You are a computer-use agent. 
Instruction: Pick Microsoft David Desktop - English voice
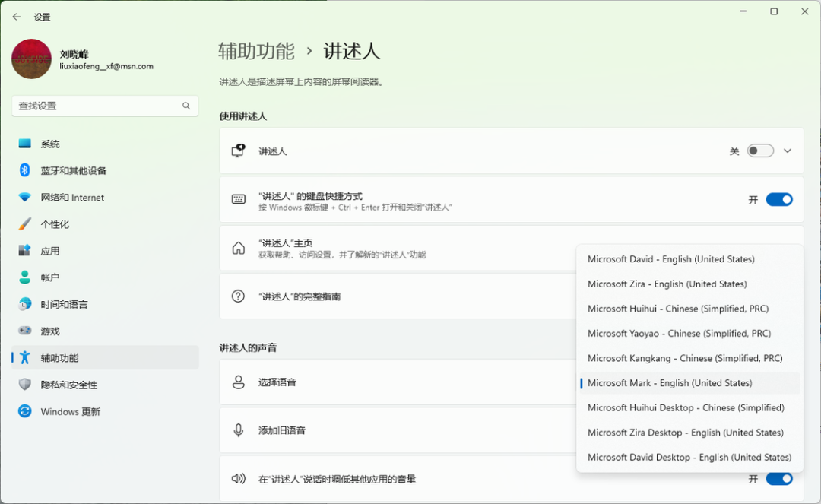(689, 457)
